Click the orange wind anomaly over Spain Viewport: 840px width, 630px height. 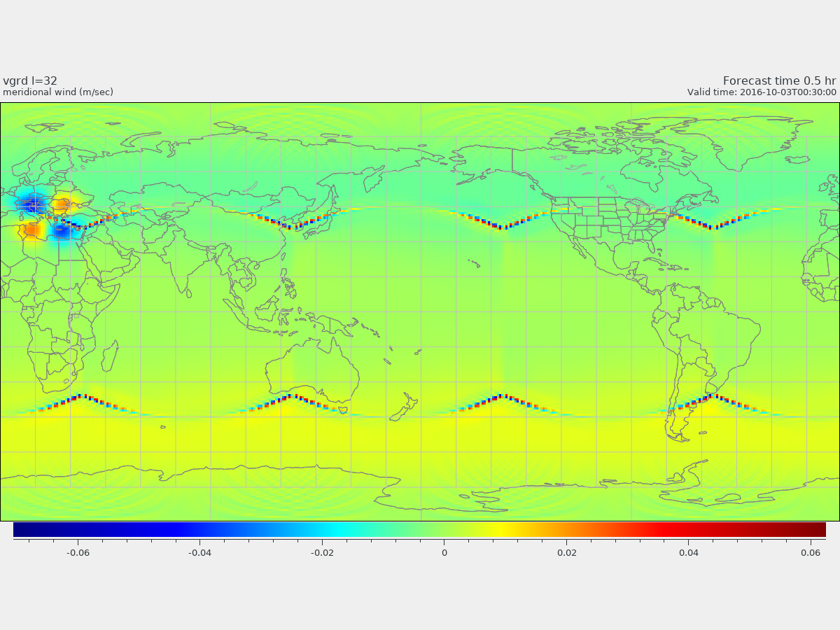[x=31, y=230]
